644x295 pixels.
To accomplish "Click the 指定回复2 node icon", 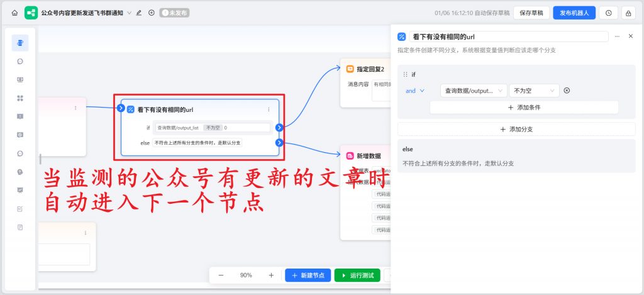I will 350,69.
